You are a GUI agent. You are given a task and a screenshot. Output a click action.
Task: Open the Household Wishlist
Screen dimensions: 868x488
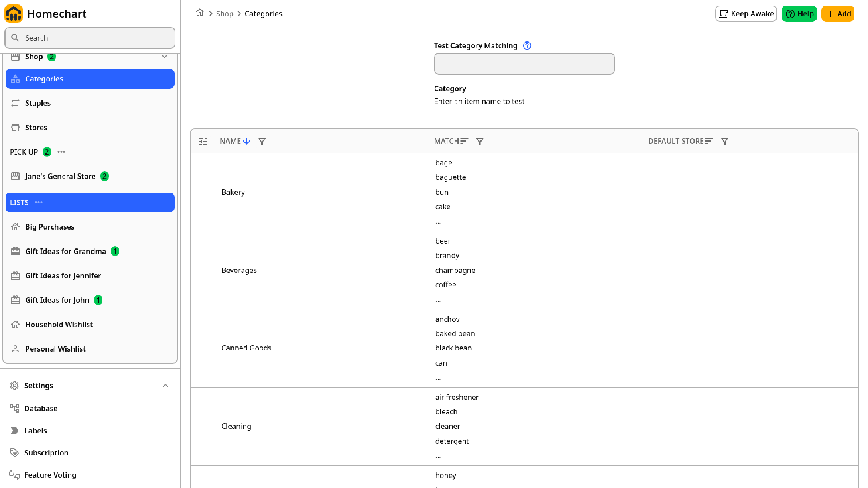[90, 325]
